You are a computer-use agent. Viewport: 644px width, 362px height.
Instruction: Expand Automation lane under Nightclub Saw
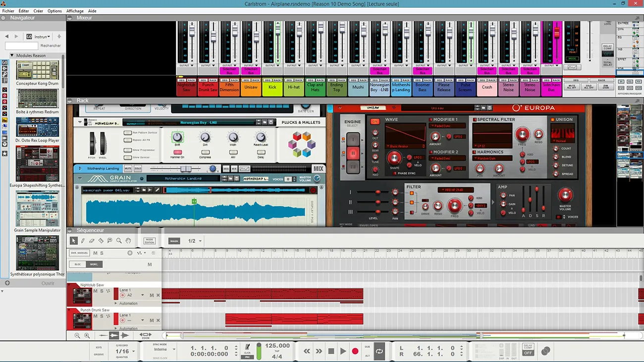pos(116,303)
